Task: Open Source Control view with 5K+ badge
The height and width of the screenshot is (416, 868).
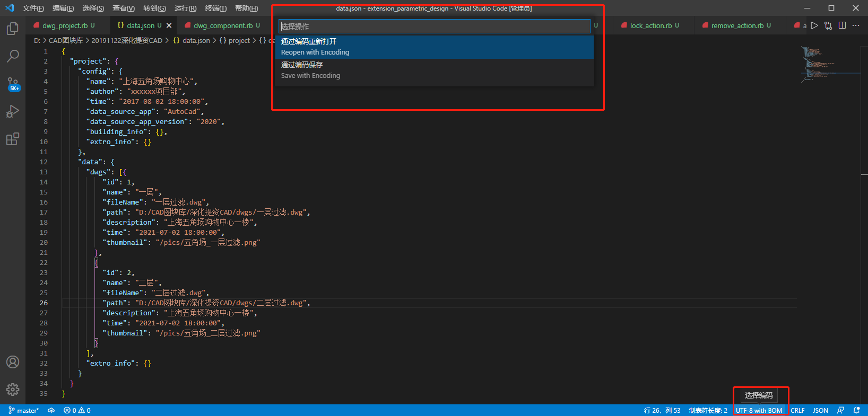Action: [x=13, y=84]
